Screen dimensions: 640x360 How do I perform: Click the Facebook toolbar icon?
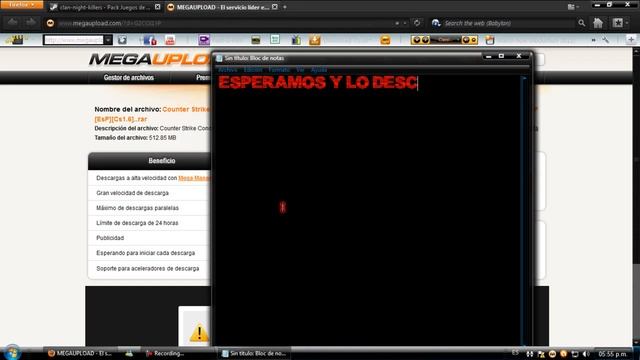pyautogui.click(x=150, y=40)
